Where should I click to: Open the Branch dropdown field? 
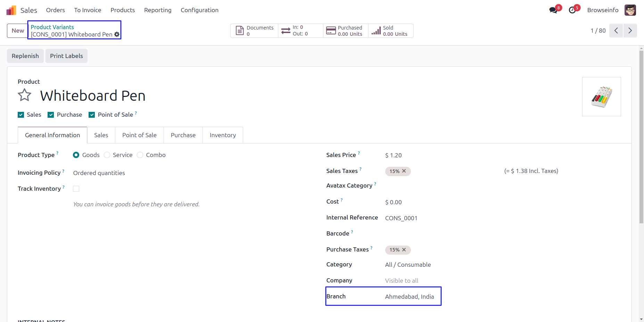point(409,297)
